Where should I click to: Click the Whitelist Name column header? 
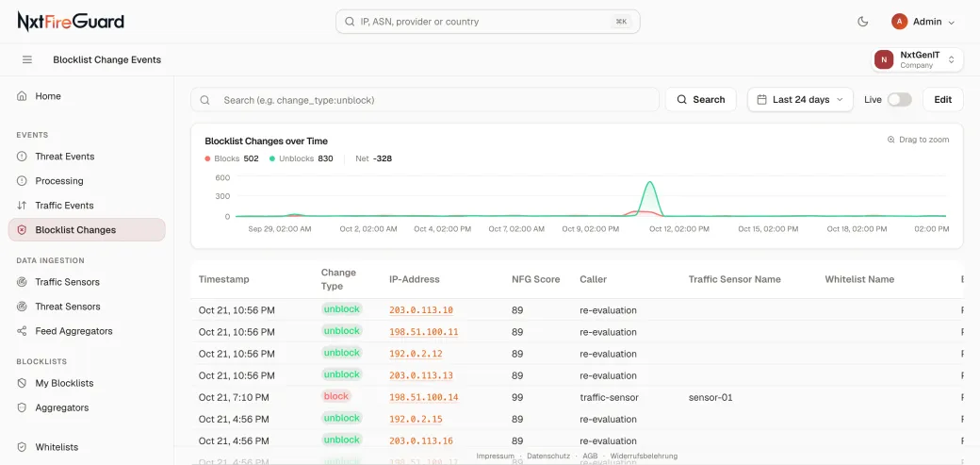[859, 279]
